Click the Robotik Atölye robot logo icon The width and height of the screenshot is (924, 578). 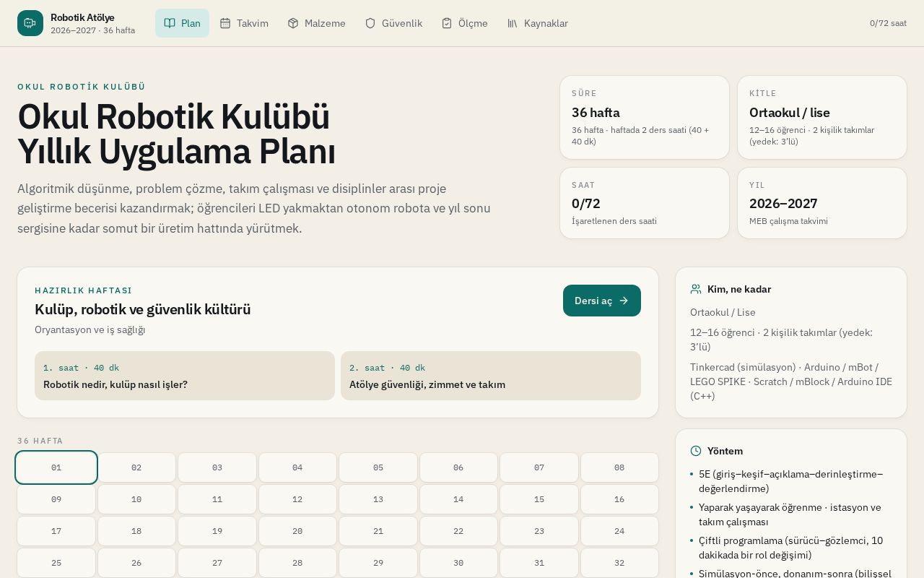coord(30,23)
